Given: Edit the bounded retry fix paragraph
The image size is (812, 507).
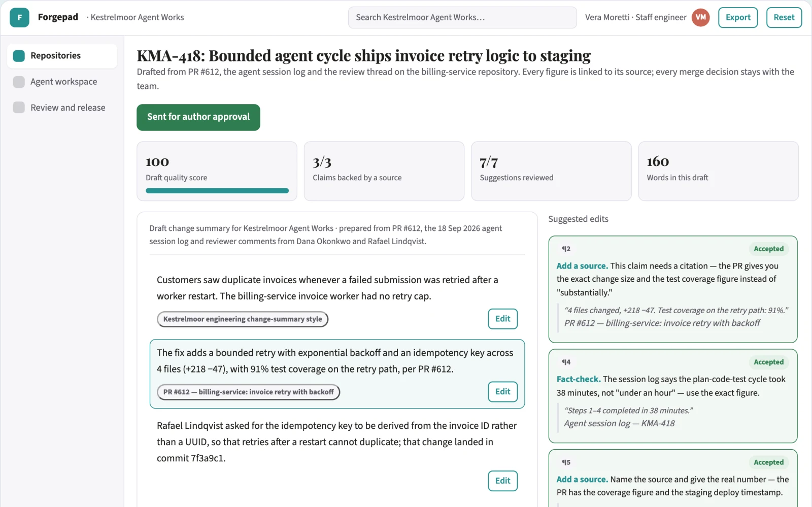Looking at the screenshot, I should 503,392.
